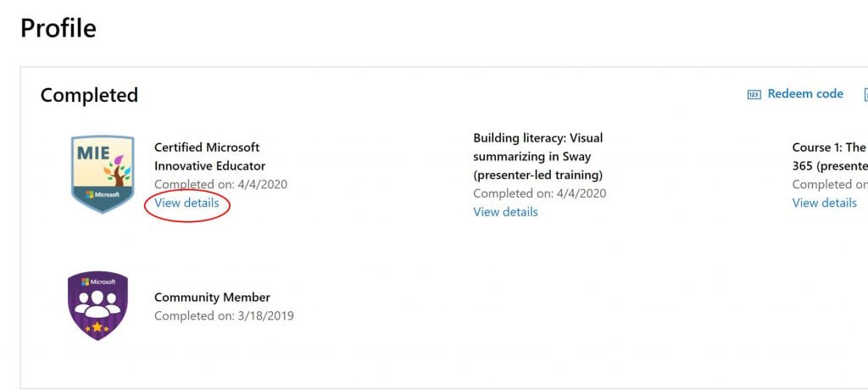
Task: Open the Redeem code link
Action: coord(805,94)
